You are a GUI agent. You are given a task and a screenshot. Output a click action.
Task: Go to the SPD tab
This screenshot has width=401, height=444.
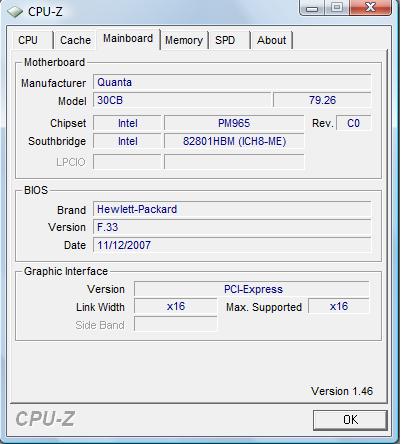coord(225,40)
